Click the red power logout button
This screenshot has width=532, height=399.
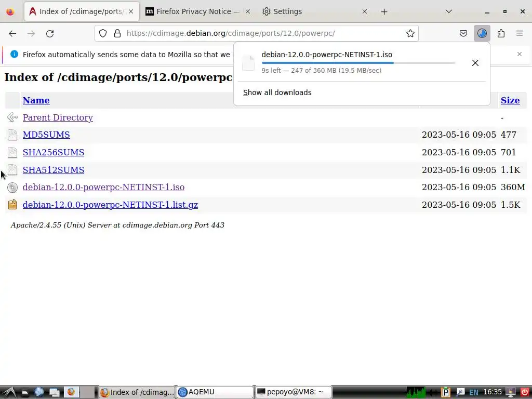[525, 392]
